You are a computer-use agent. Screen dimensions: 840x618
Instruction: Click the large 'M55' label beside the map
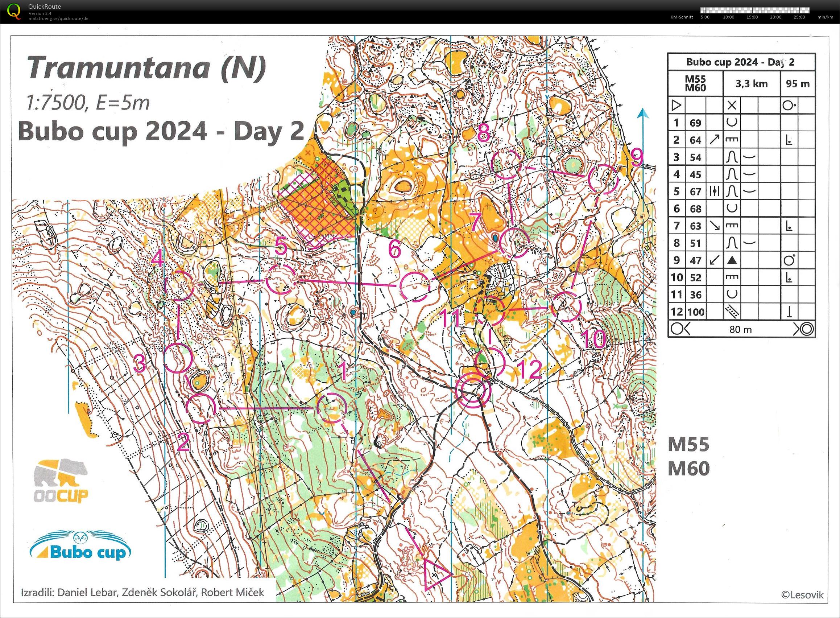coord(688,445)
